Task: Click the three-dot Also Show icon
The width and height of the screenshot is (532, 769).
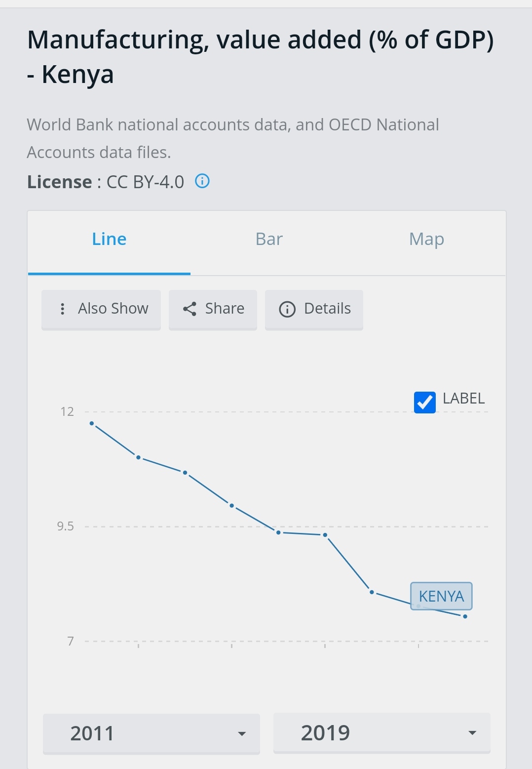Action: coord(62,309)
